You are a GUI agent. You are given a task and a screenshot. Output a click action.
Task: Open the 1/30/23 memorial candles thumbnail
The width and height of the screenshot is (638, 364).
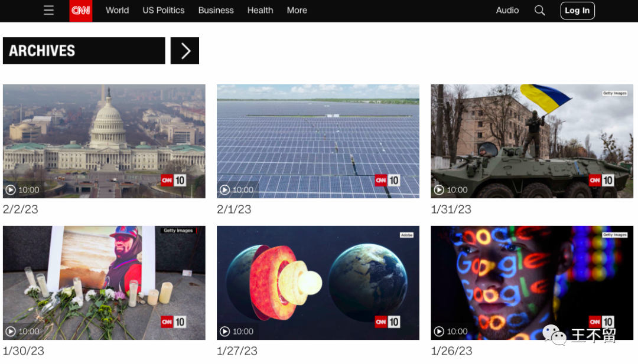[104, 283]
